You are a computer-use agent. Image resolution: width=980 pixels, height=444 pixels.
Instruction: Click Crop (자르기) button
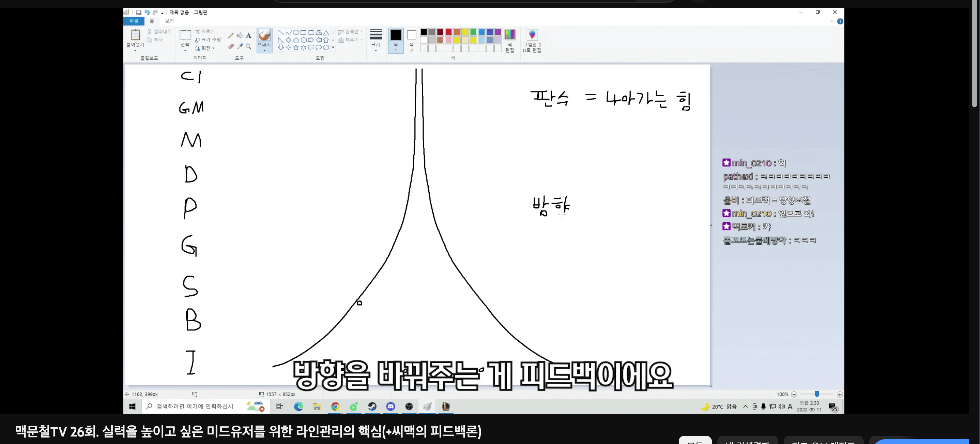coord(205,32)
